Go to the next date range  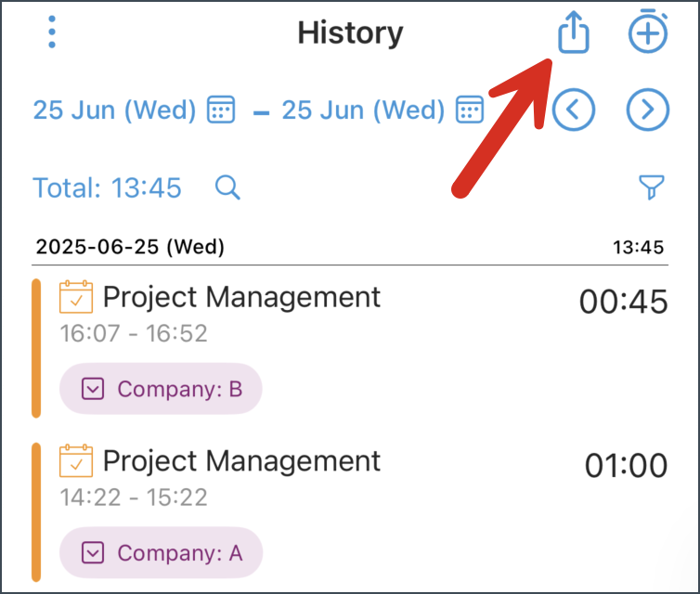coord(647,110)
